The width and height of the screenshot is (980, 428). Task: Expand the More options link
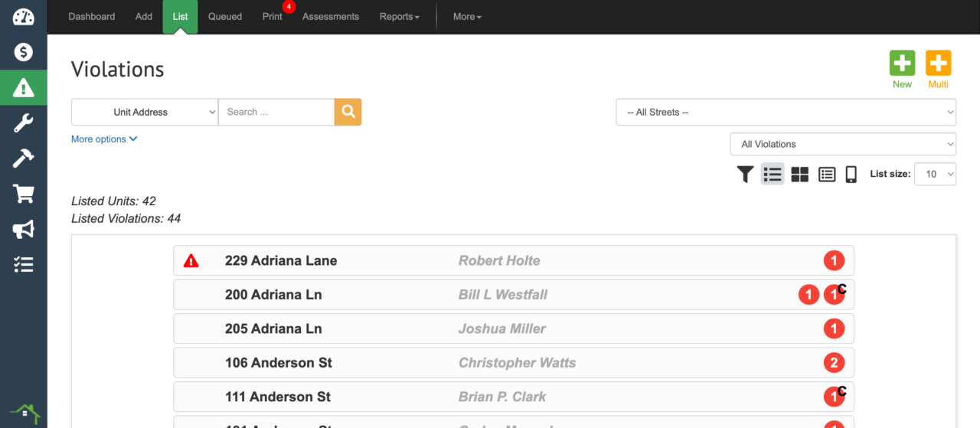pyautogui.click(x=104, y=139)
